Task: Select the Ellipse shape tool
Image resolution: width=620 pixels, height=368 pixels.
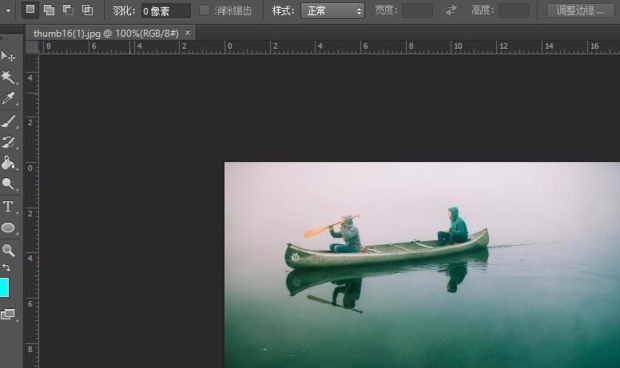Action: tap(8, 228)
